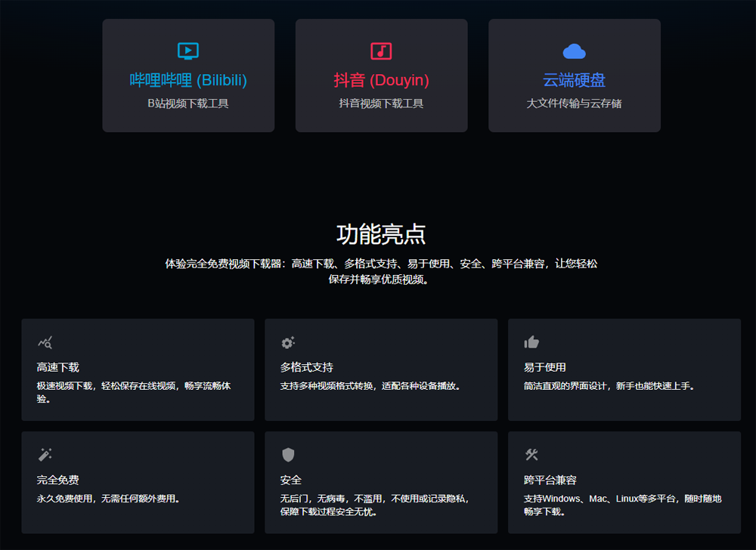The image size is (756, 550).
Task: Click the 功能亮点 heading
Action: [x=381, y=234]
